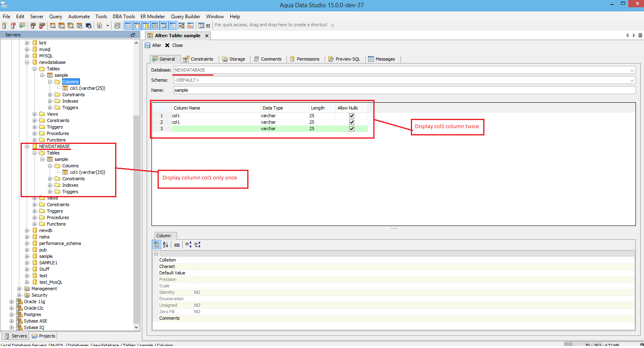The height and width of the screenshot is (348, 644).
Task: Open the DBA Tools menu
Action: point(124,17)
